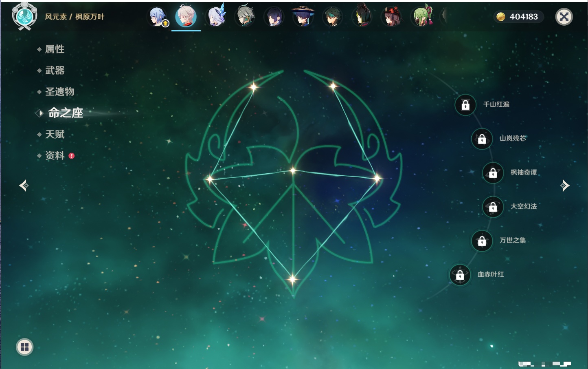Screen dimensions: 588x369
Task: Click the gold Mora coin icon
Action: 501,17
